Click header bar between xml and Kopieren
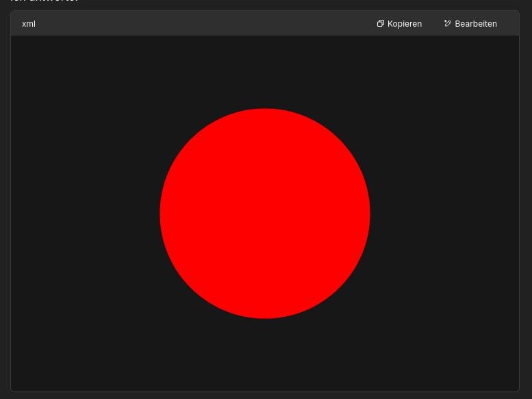532x399 pixels. (205, 23)
